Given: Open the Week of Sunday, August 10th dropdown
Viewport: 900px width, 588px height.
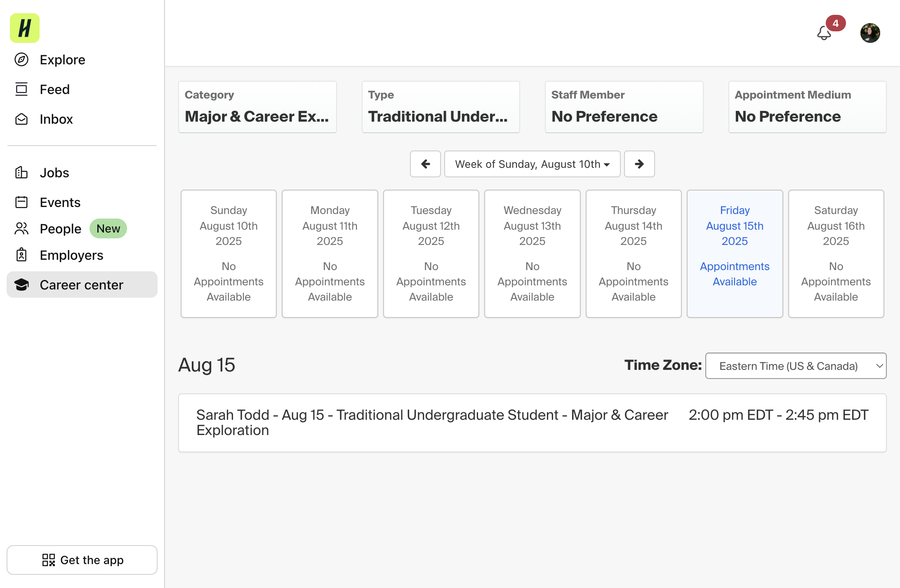Looking at the screenshot, I should [532, 164].
